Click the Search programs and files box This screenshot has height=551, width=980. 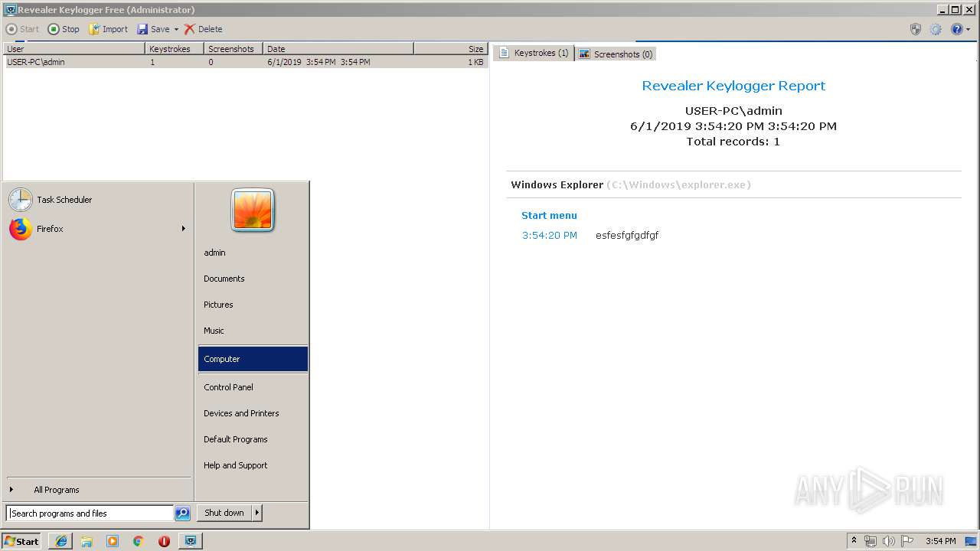pos(90,514)
